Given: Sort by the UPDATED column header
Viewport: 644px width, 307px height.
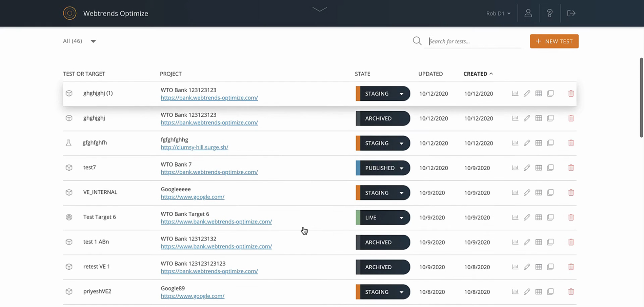Looking at the screenshot, I should tap(430, 74).
